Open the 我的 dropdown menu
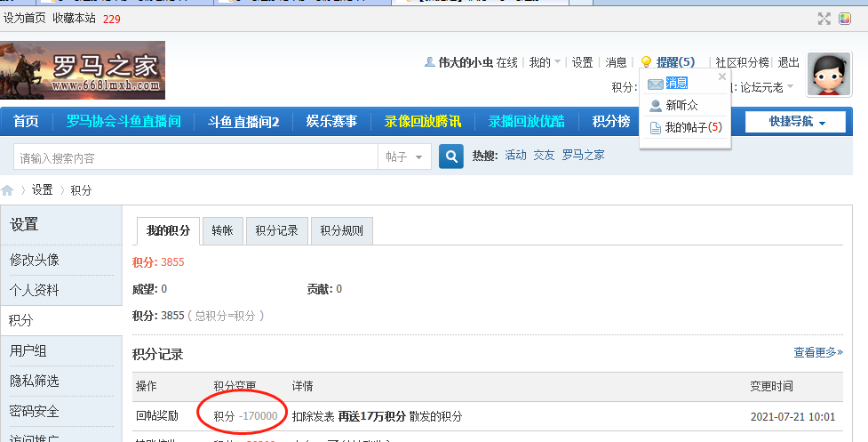Viewport: 868px width, 442px height. click(545, 62)
